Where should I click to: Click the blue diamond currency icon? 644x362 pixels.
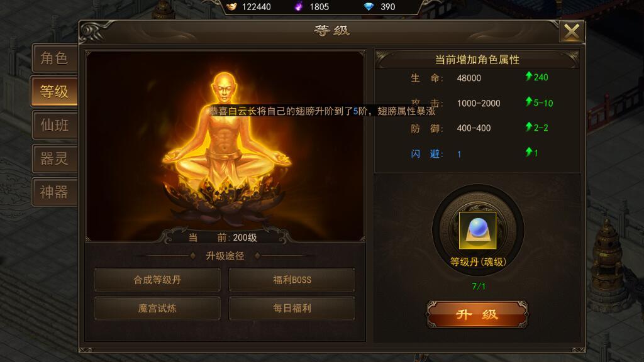369,6
